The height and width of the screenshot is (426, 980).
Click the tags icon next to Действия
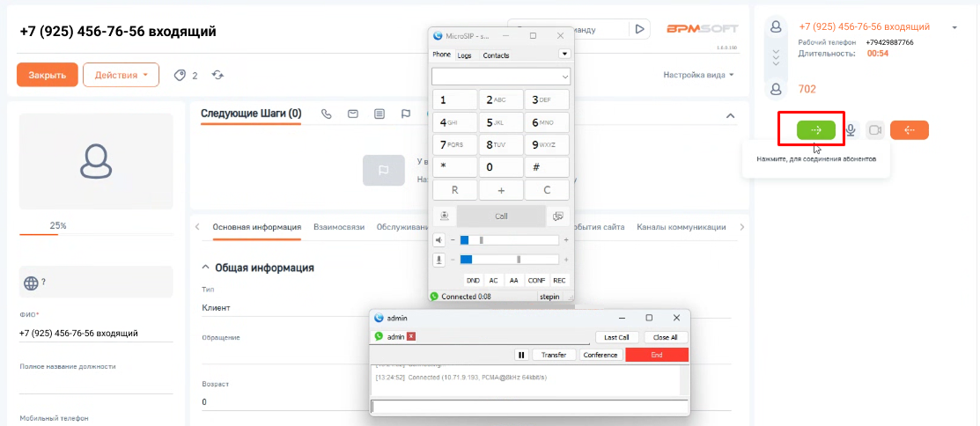[180, 76]
